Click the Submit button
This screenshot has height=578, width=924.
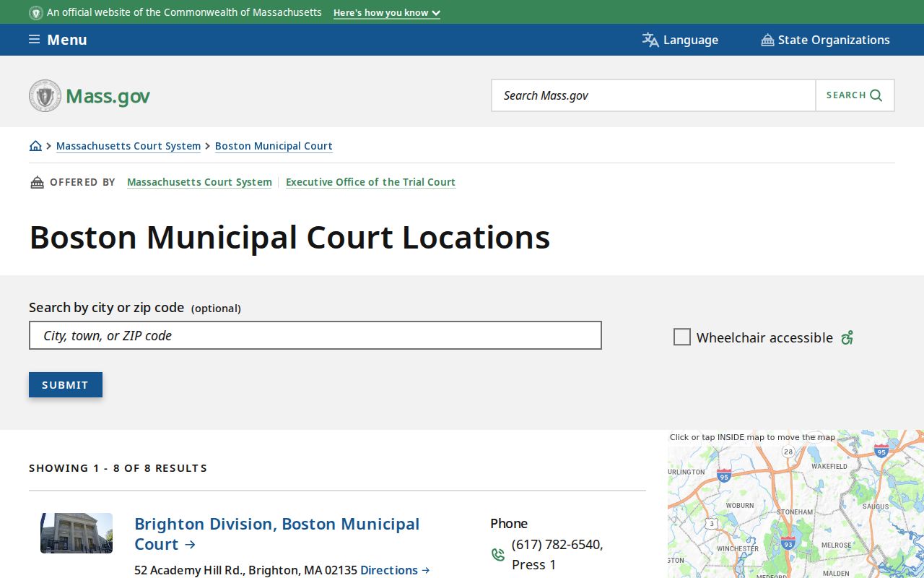tap(66, 384)
